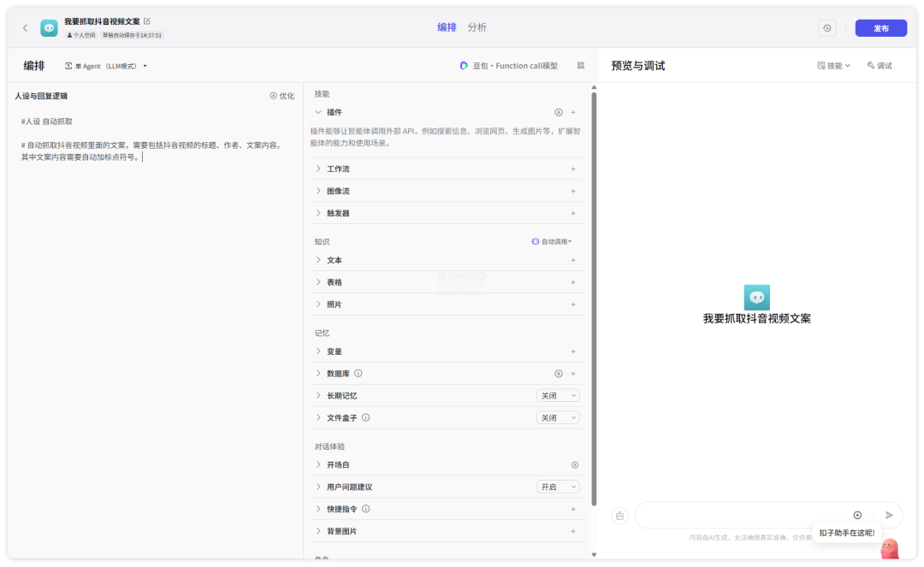Open version history via the clock icon

[826, 28]
